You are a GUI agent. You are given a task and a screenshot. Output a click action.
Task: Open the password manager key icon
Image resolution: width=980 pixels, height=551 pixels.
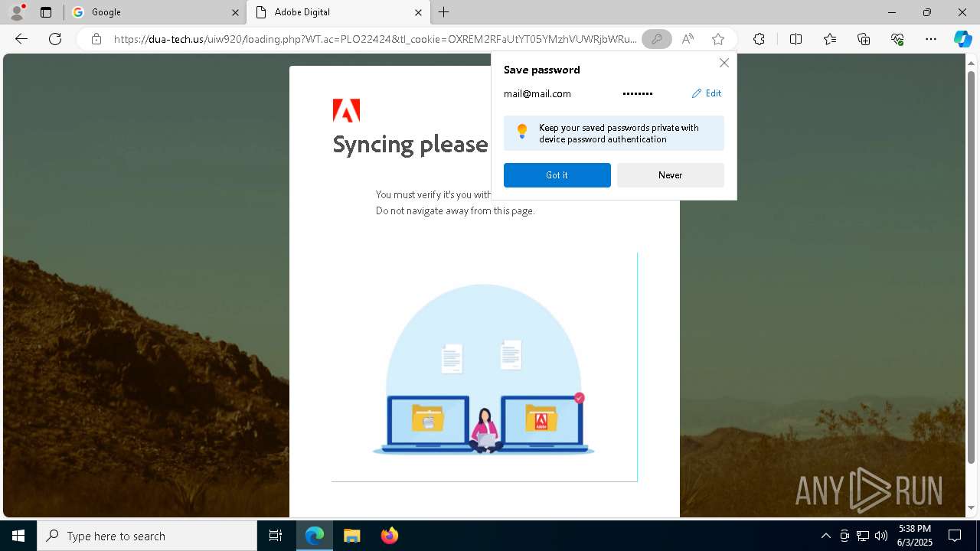point(656,39)
